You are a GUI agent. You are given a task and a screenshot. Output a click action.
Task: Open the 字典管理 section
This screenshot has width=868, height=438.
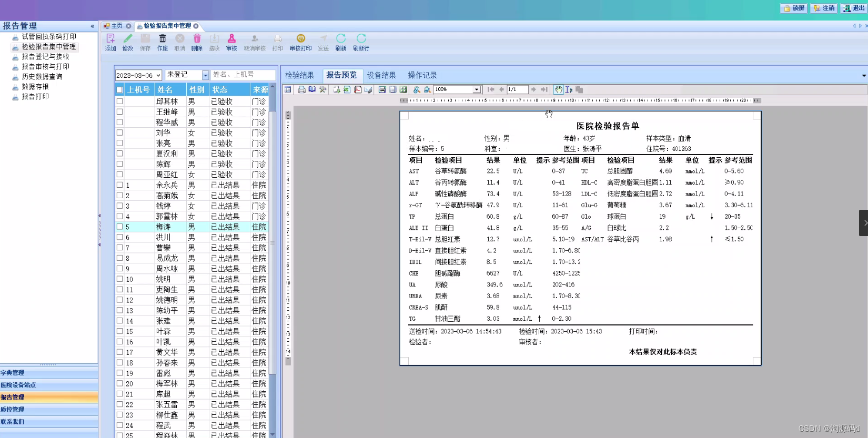(x=49, y=373)
